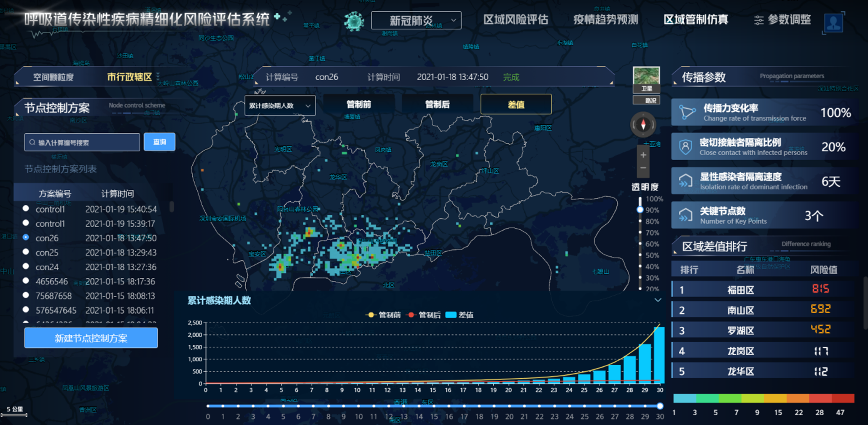Viewport: 868px width, 425px height.
Task: Toggle the 管制后 legend series
Action: pos(424,315)
